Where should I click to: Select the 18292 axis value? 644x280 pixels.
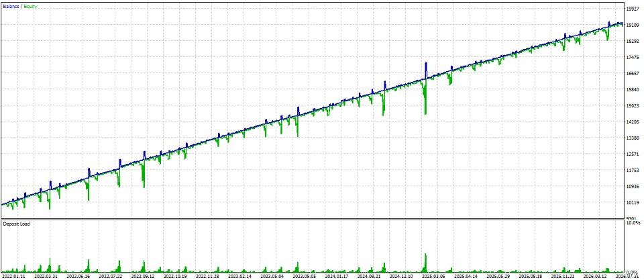coord(632,41)
